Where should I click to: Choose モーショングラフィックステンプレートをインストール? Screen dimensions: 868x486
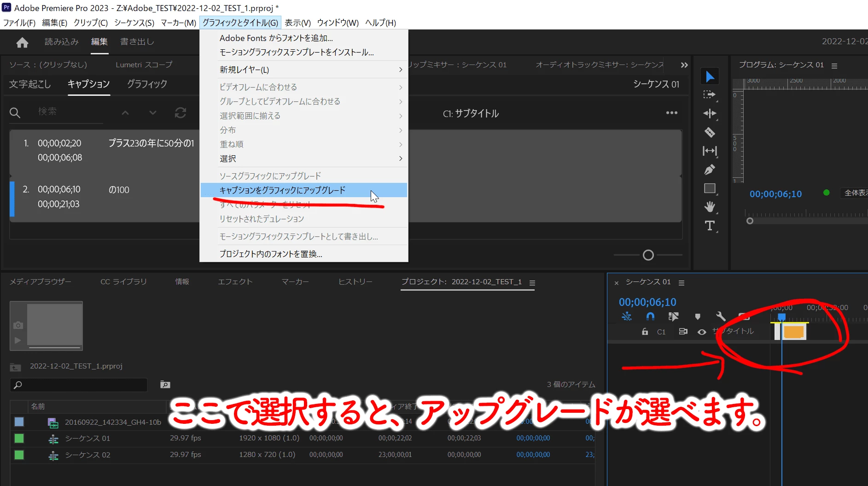click(304, 52)
